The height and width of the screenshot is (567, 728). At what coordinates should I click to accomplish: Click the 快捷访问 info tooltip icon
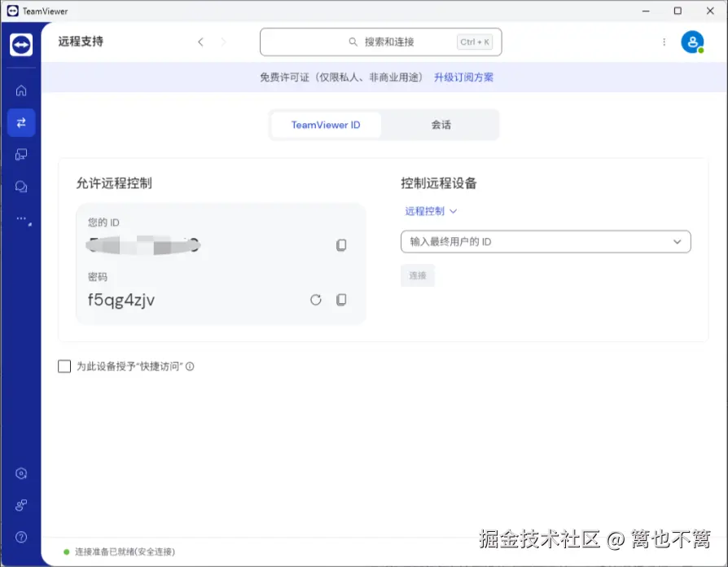(x=189, y=366)
